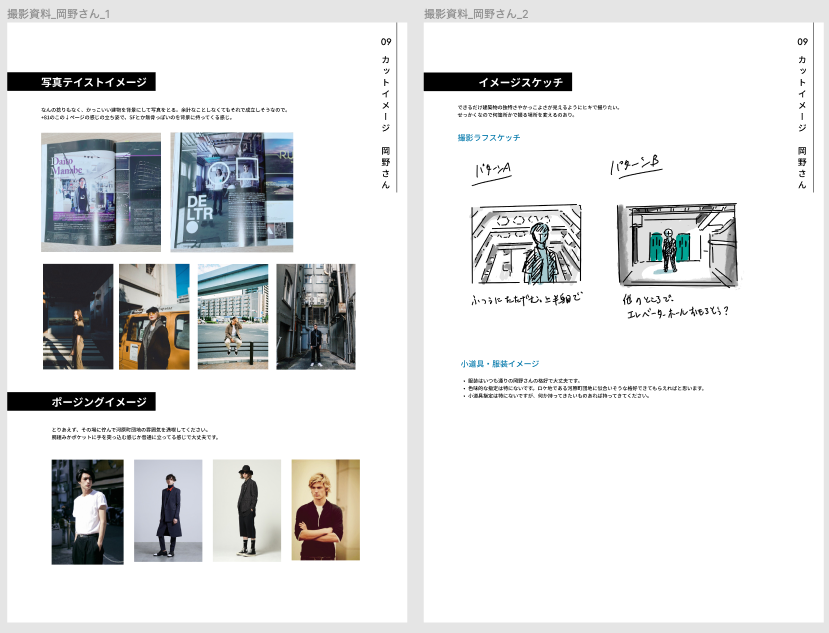This screenshot has width=829, height=633.
Task: Select the blond man crossed-arms photo
Action: tap(325, 510)
